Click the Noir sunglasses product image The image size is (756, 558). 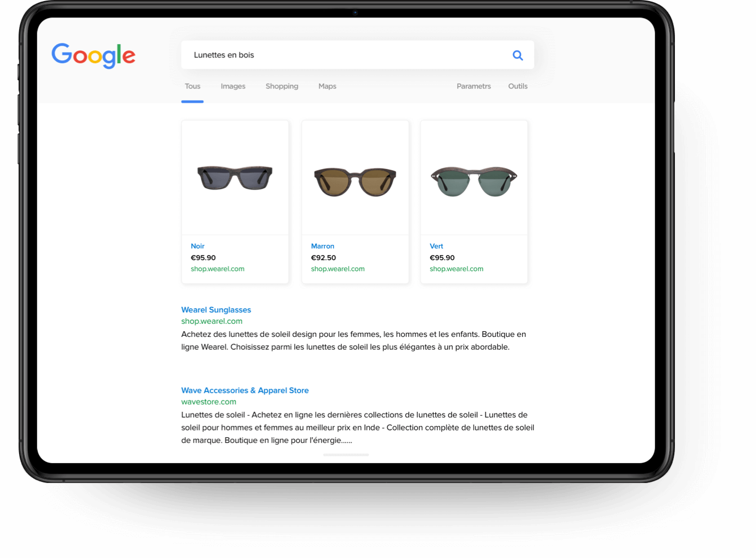pyautogui.click(x=235, y=178)
